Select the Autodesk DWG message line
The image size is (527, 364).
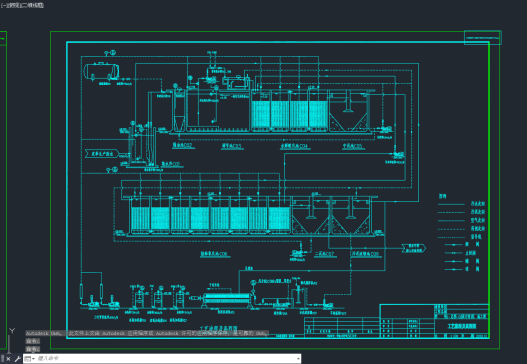point(147,333)
